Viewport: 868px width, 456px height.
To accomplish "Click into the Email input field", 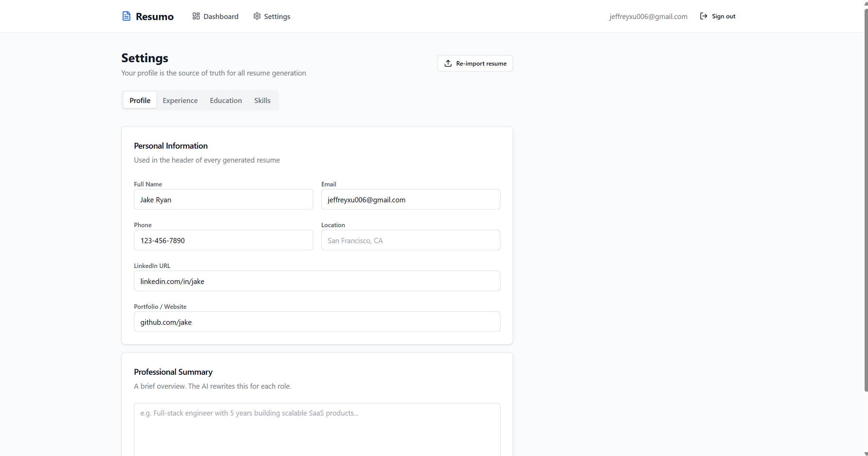I will tap(410, 200).
